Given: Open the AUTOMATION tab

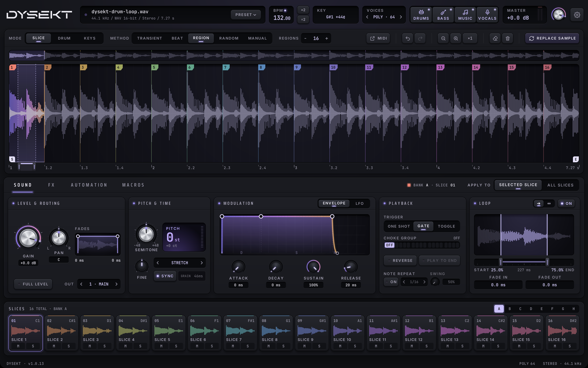Looking at the screenshot, I should [x=89, y=185].
